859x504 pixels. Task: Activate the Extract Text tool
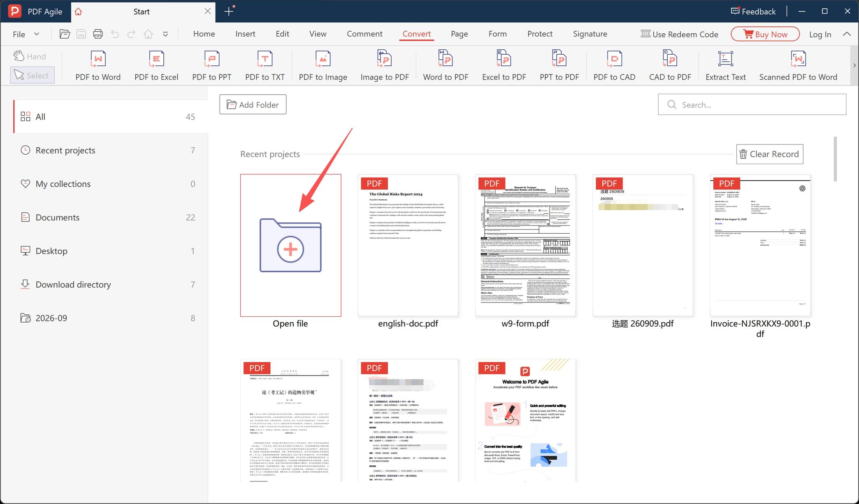click(726, 65)
